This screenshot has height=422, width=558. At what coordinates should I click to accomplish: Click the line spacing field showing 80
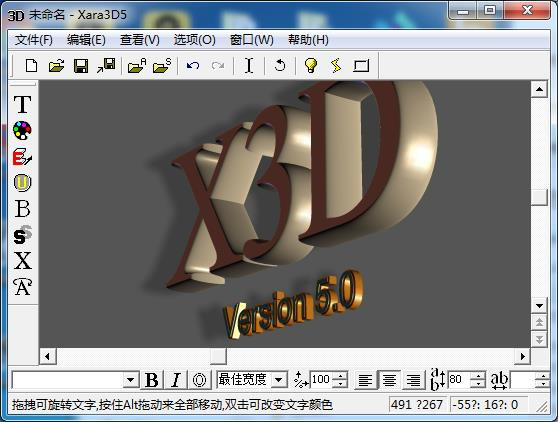click(x=459, y=380)
